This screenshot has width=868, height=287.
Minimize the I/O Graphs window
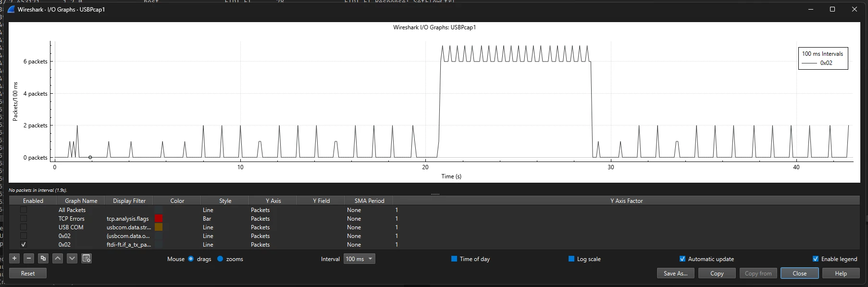point(810,9)
